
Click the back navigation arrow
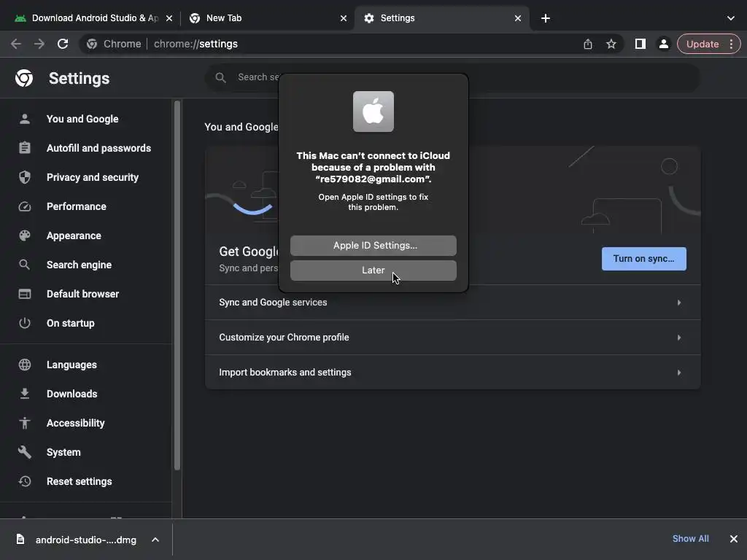tap(16, 44)
